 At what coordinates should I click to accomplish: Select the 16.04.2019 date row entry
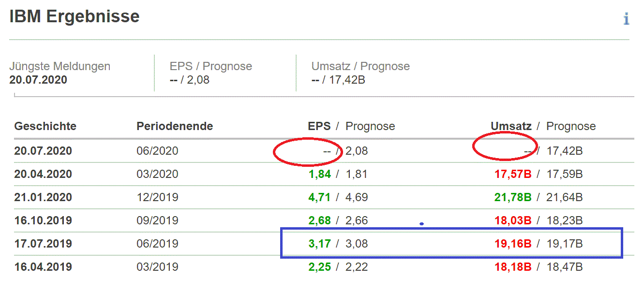point(43,267)
